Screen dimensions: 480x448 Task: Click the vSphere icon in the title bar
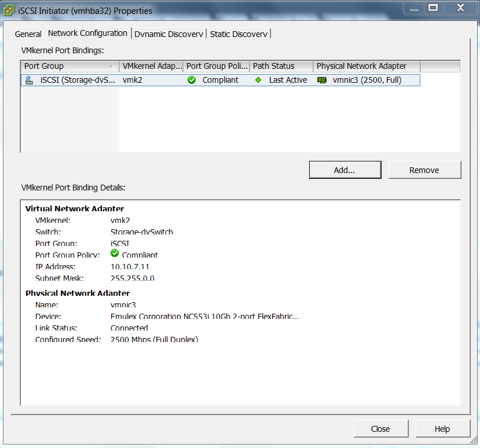point(9,10)
